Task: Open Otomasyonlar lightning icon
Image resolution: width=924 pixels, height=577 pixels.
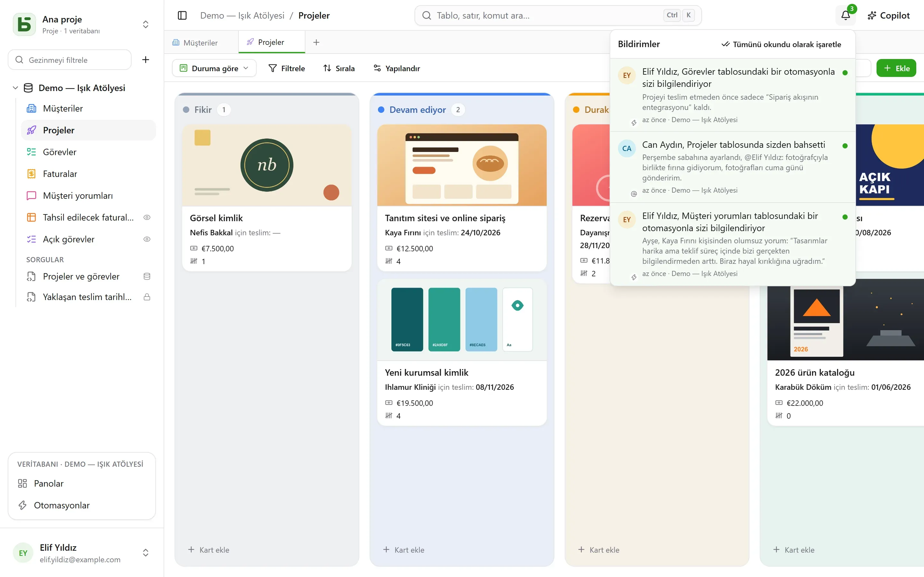Action: click(22, 505)
